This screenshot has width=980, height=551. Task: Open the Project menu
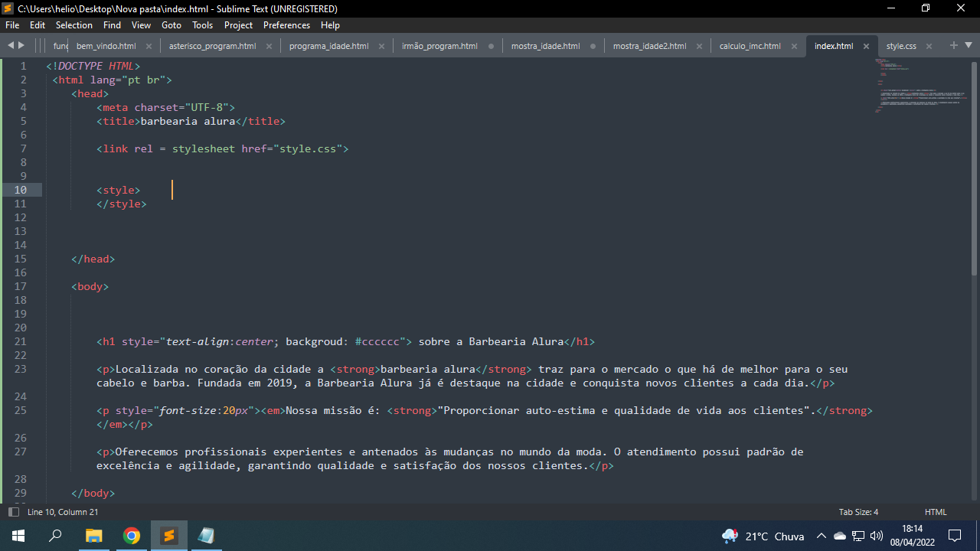(238, 24)
